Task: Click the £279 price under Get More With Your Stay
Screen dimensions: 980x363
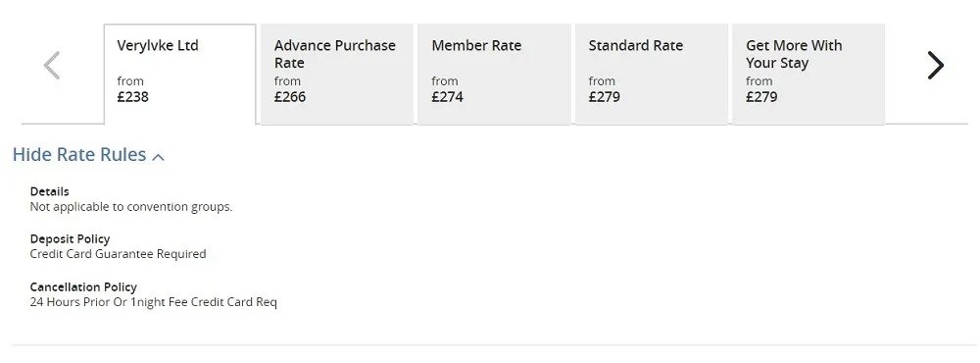Action: (x=761, y=97)
